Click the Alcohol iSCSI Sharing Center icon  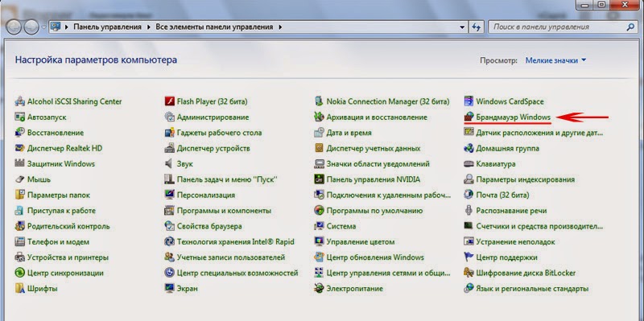19,101
